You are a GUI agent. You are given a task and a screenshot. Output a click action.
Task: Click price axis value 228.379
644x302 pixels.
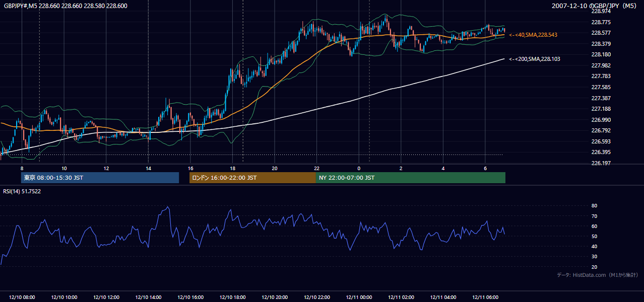pos(601,44)
